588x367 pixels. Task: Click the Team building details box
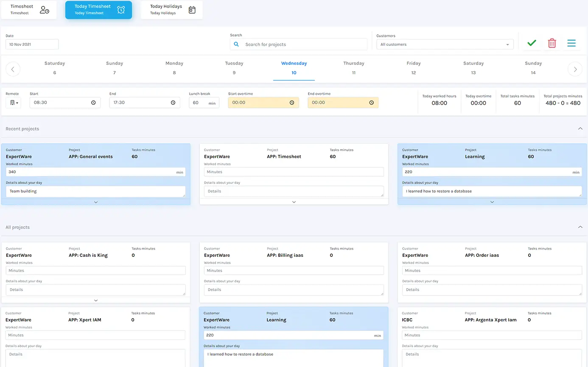point(96,192)
